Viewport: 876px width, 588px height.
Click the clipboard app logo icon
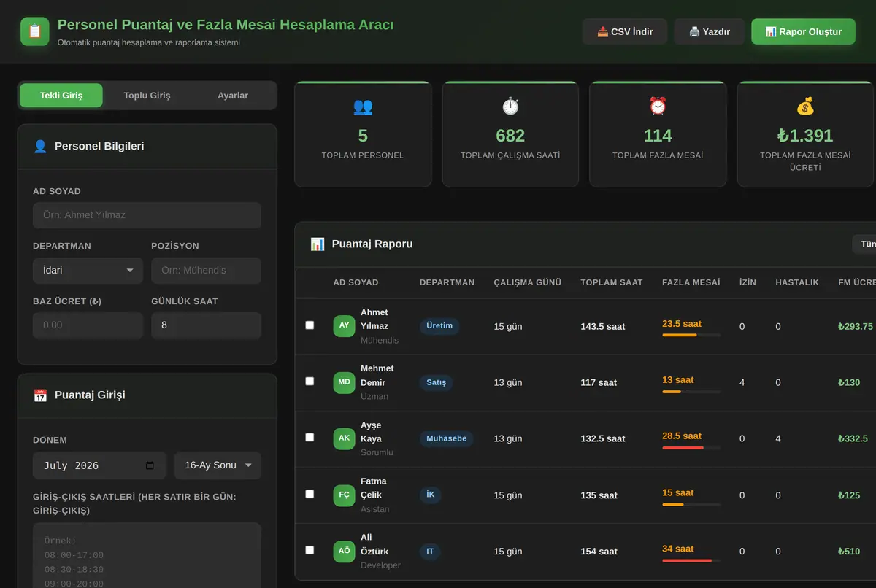(35, 31)
